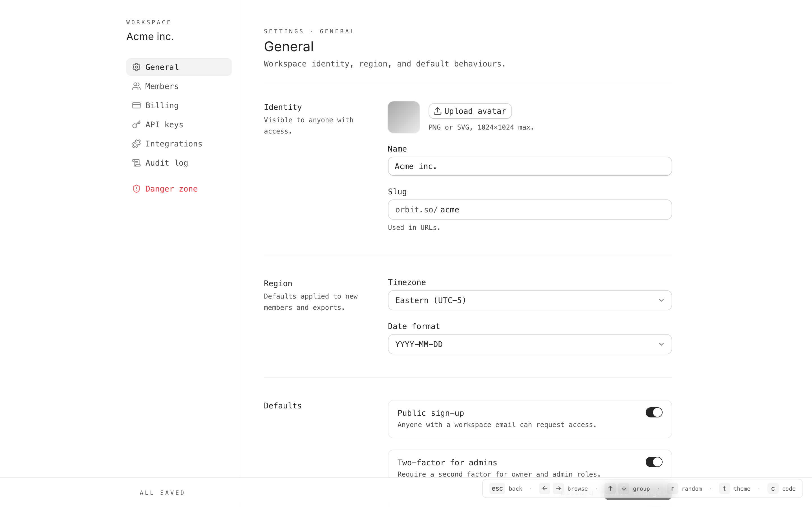812x507 pixels.
Task: Expand the Date format select
Action: [x=529, y=344]
